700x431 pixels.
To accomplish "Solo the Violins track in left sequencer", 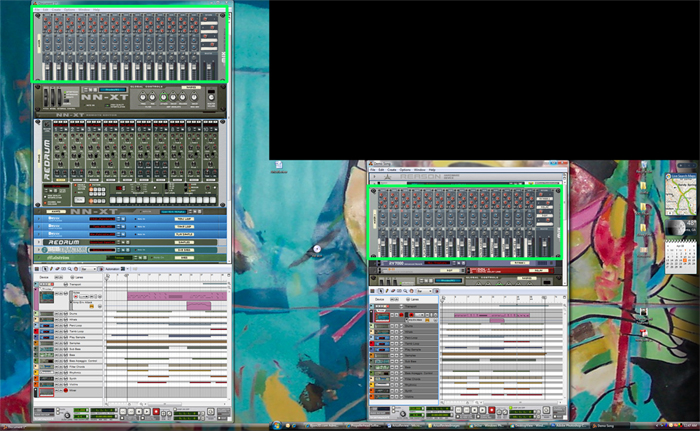I will point(61,385).
